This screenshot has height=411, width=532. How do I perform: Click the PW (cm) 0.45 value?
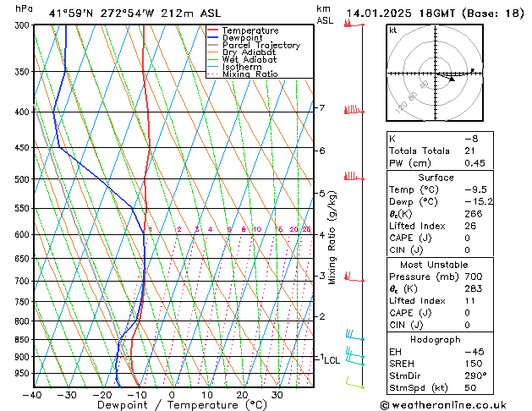tap(474, 163)
